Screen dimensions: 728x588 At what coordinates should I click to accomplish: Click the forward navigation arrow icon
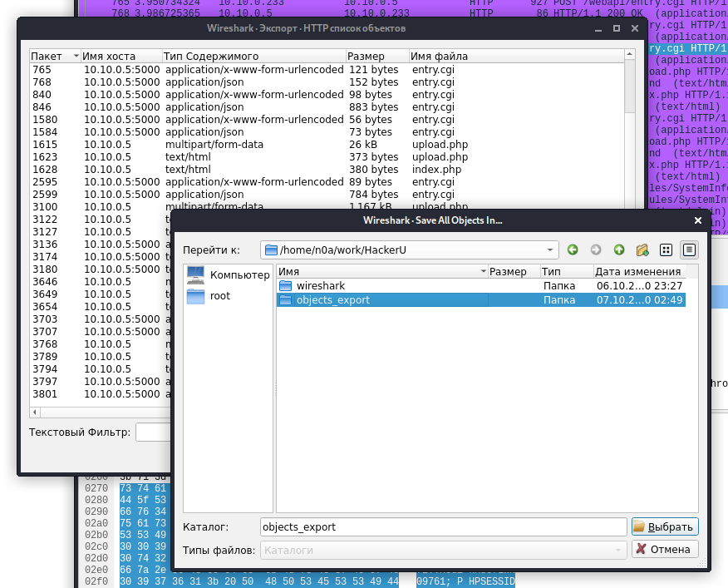596,250
